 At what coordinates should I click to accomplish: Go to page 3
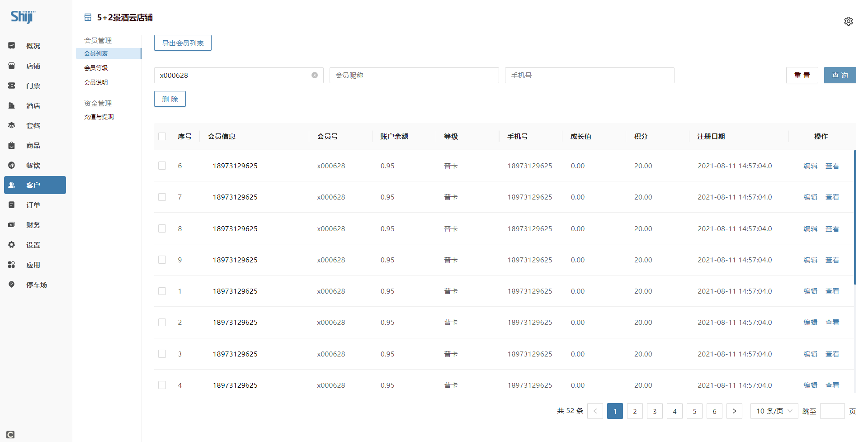tap(655, 411)
